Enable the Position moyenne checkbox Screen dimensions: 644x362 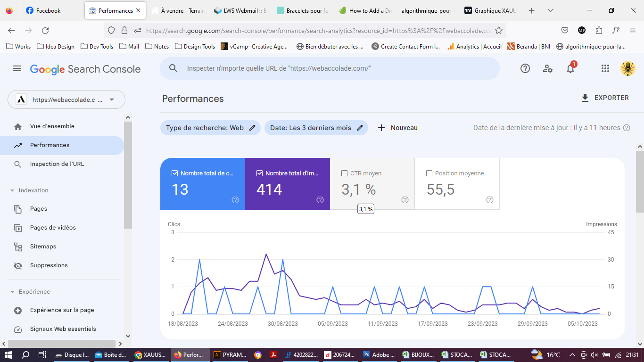click(x=429, y=173)
